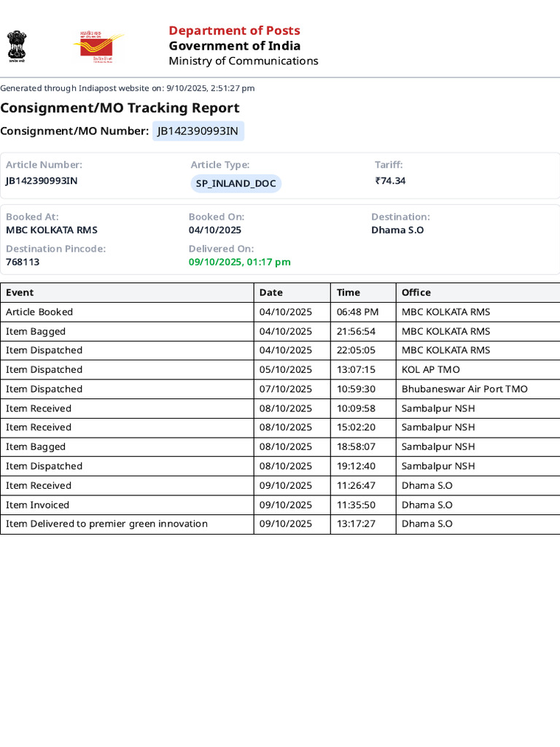Click the 07/10/2025 date cell
Image resolution: width=560 pixels, height=747 pixels.
click(x=292, y=390)
